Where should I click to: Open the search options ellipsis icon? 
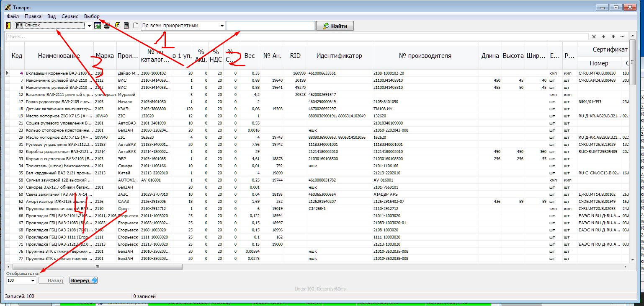623,37
